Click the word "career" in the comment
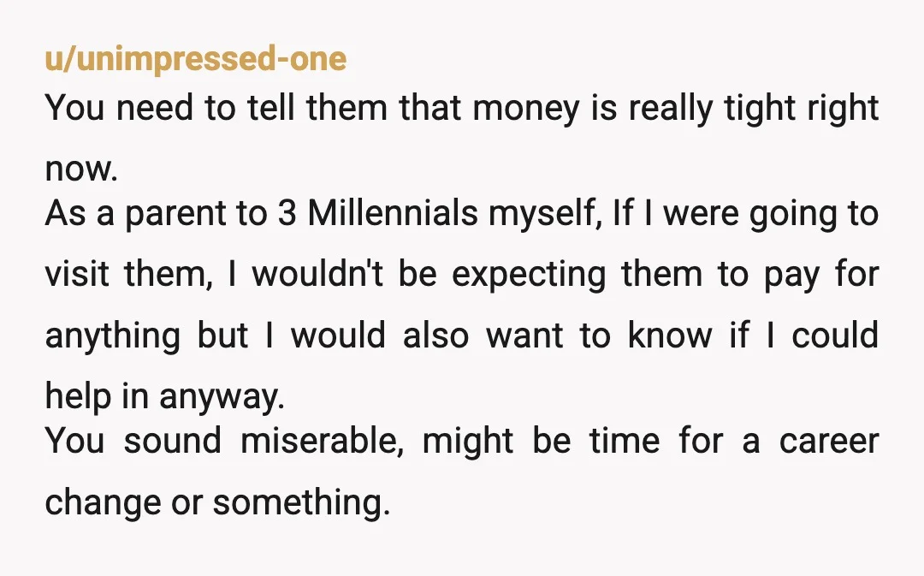Screen dimensions: 924x576 point(829,441)
